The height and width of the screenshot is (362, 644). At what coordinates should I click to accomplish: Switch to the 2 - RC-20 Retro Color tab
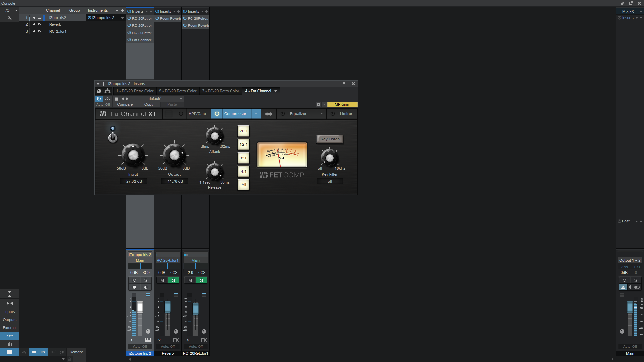177,91
